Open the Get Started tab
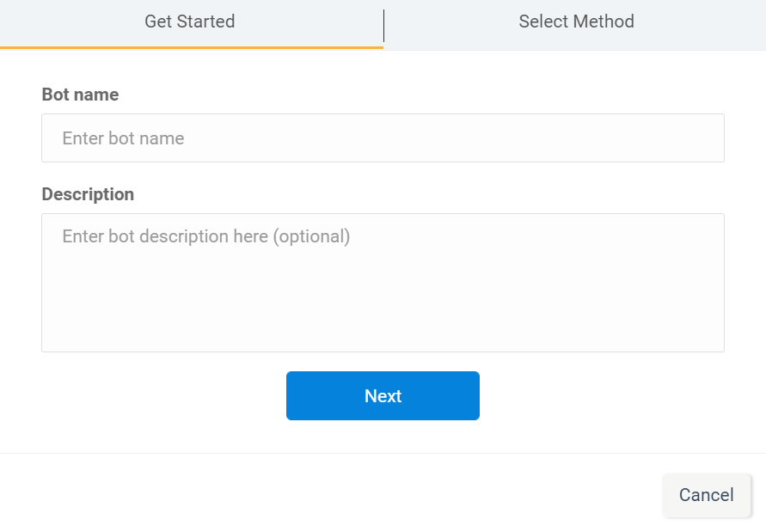Viewport: 766px width, 532px height. pyautogui.click(x=190, y=22)
